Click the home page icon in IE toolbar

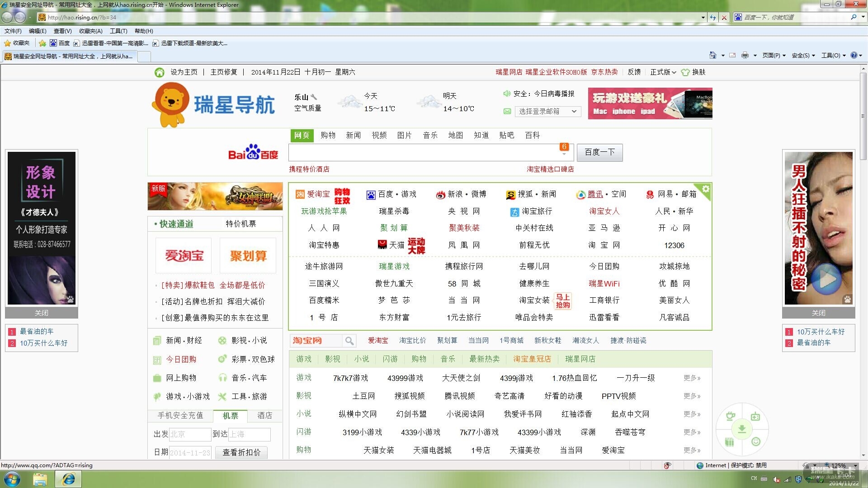[713, 55]
